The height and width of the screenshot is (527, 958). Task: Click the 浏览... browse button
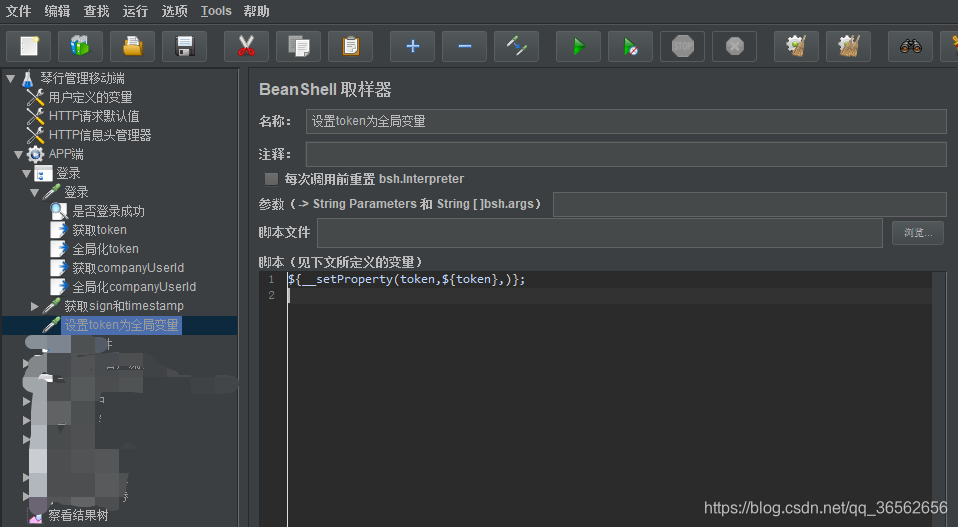918,233
